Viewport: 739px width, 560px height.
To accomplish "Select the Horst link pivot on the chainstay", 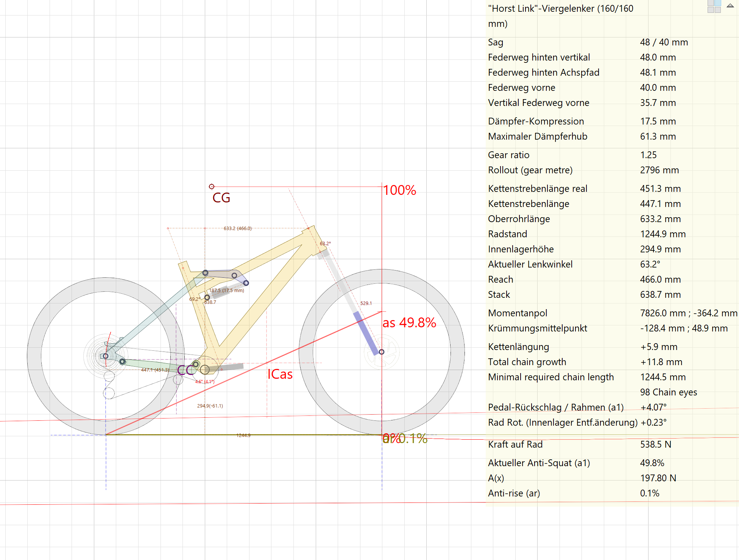I will (122, 362).
